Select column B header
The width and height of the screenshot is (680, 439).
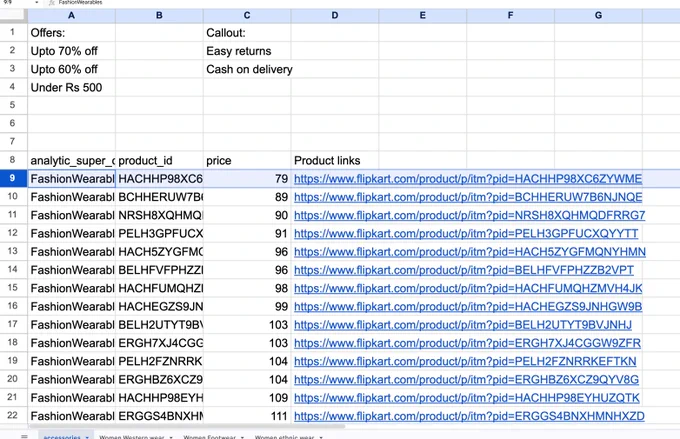tap(159, 16)
